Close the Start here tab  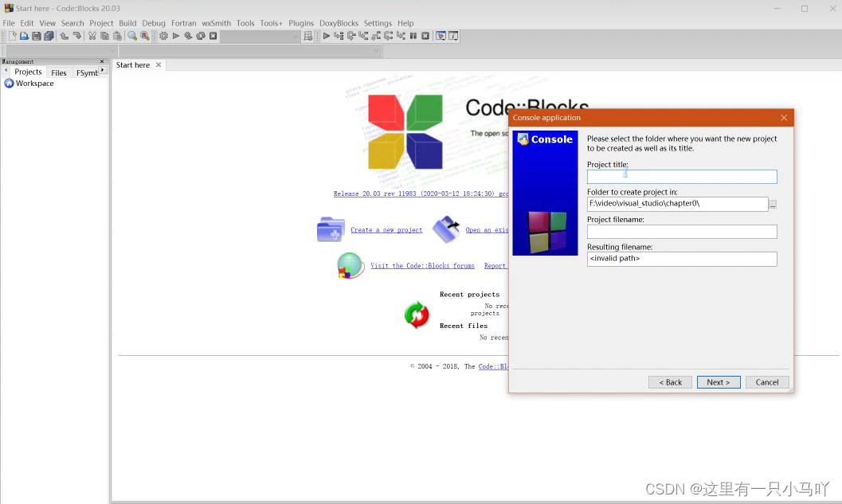tap(159, 65)
